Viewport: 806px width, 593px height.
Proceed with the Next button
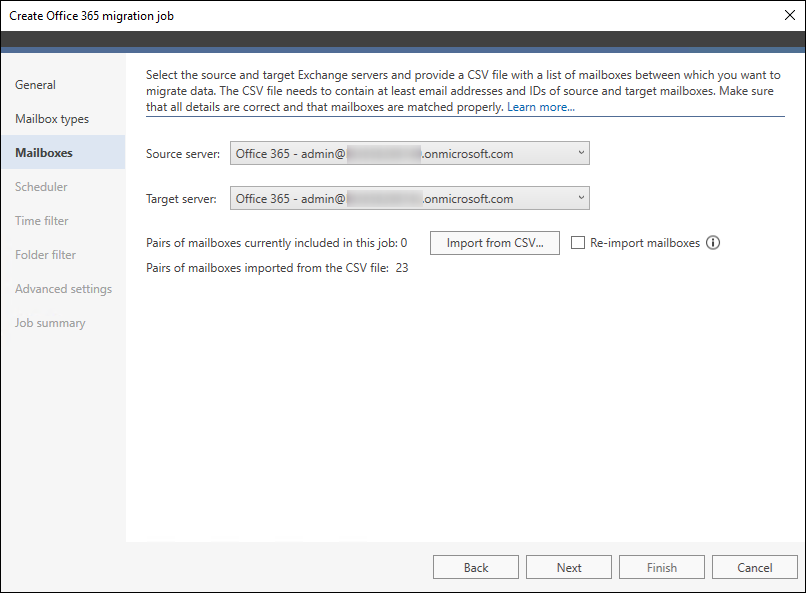click(569, 567)
